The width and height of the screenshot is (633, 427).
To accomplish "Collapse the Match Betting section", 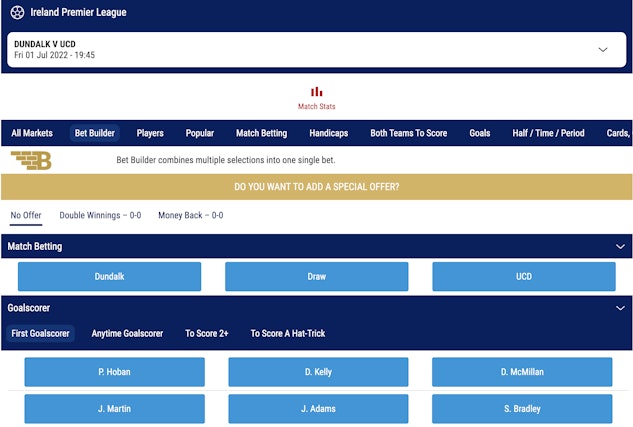I will [619, 246].
